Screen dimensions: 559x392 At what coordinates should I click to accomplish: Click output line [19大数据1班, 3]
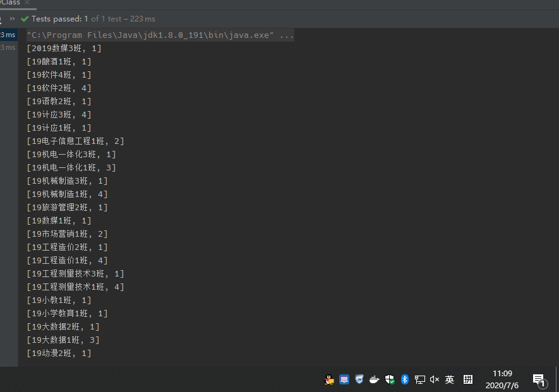(x=63, y=340)
